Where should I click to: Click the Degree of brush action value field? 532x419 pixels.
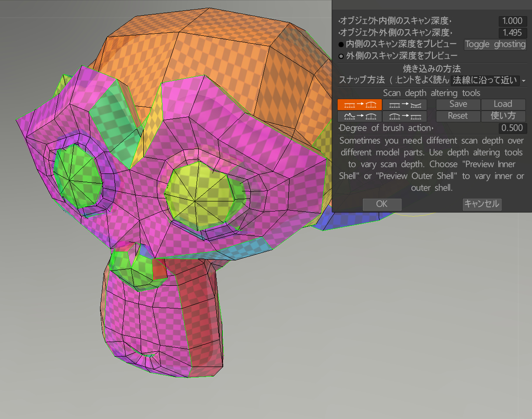(x=512, y=128)
